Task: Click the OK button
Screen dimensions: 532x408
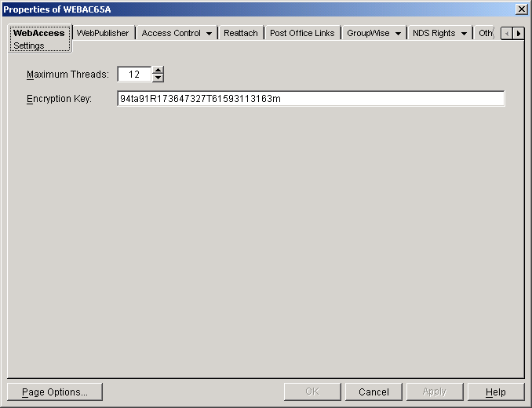Action: pos(312,392)
